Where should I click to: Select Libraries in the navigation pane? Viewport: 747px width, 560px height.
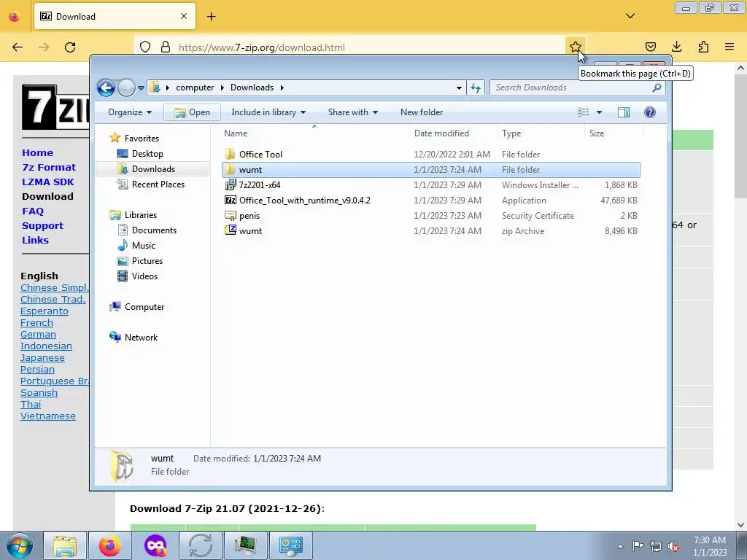tap(133, 215)
